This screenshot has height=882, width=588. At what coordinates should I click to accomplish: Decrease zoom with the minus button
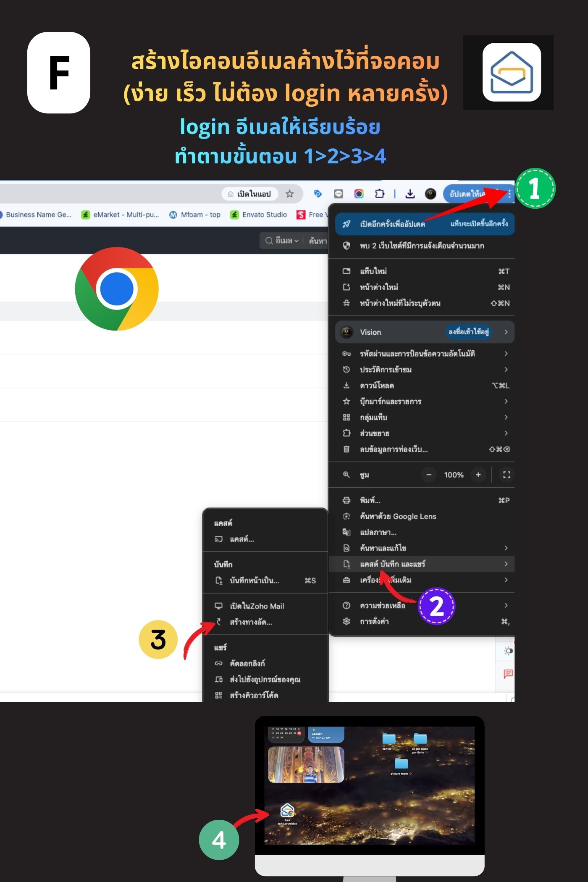pyautogui.click(x=428, y=475)
